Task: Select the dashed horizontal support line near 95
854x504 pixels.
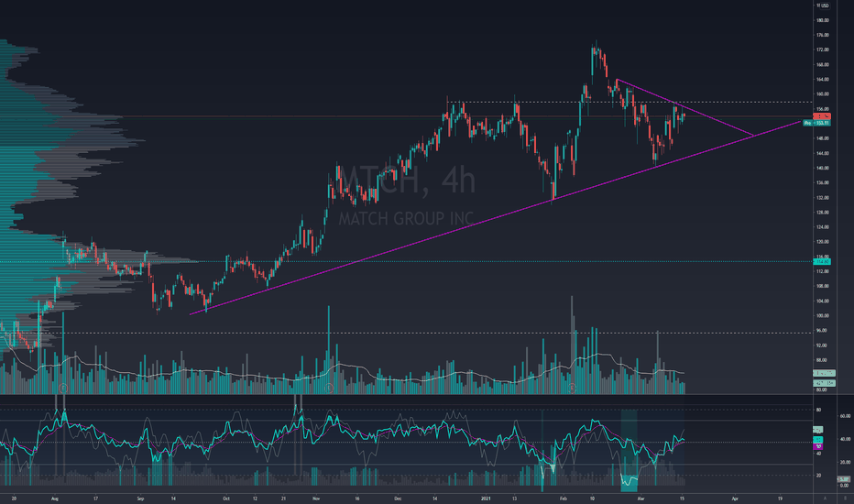Action: tap(406, 333)
